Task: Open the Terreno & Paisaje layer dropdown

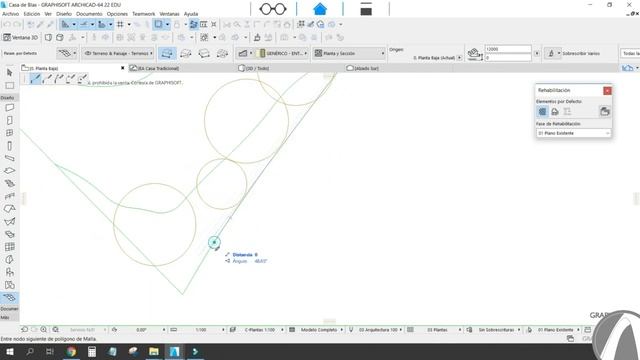Action: 118,53
